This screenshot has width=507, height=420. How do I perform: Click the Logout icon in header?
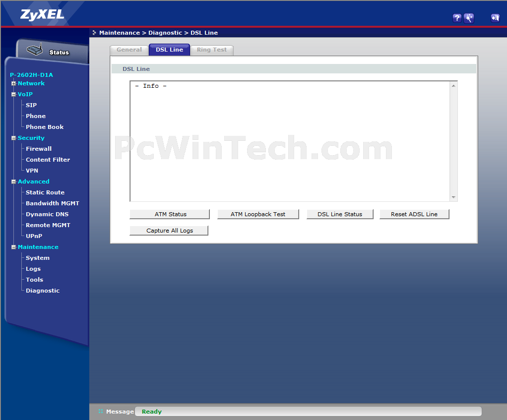click(495, 18)
